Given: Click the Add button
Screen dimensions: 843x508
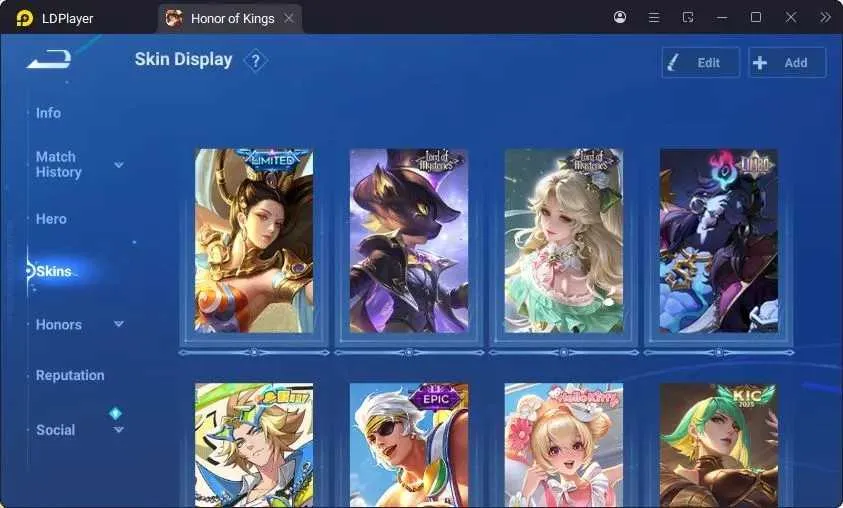Looking at the screenshot, I should click(787, 62).
